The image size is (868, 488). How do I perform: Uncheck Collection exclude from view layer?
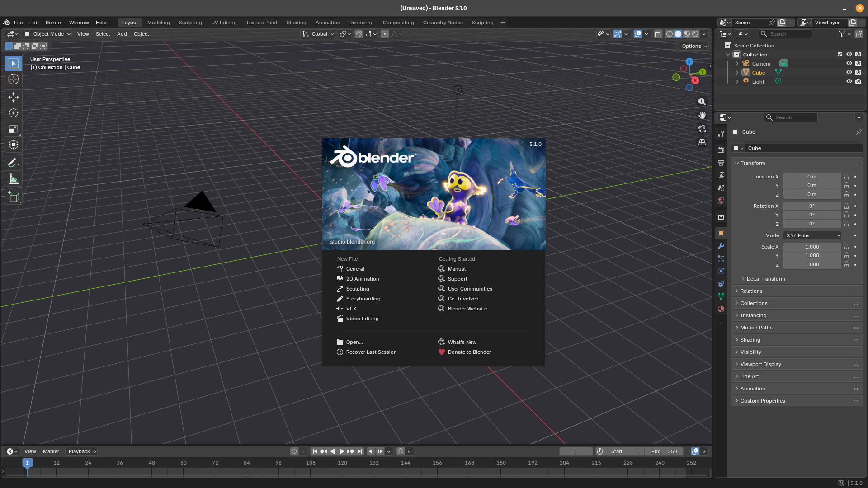pyautogui.click(x=840, y=54)
